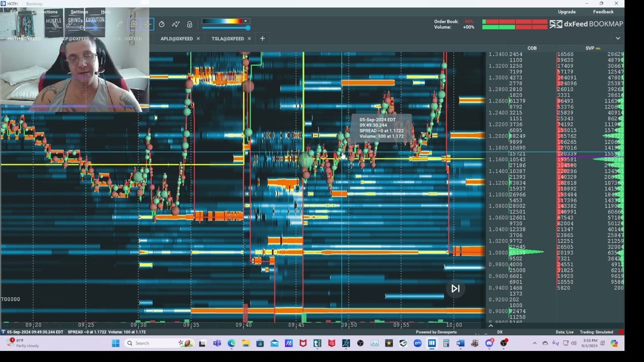Image resolution: width=644 pixels, height=362 pixels.
Task: Open Calculator from the taskbar
Action: tap(446, 343)
